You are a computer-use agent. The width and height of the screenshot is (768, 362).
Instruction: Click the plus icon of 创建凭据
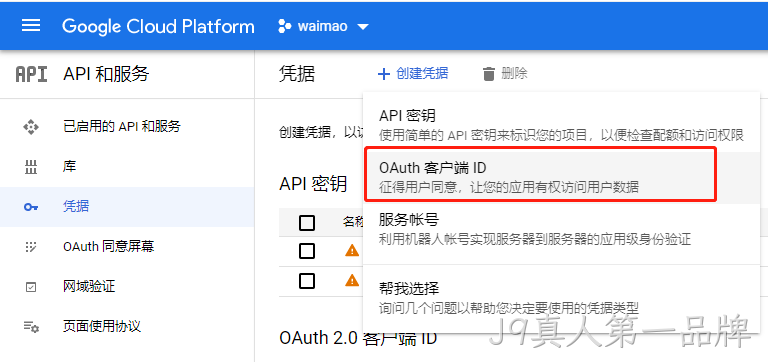(384, 74)
